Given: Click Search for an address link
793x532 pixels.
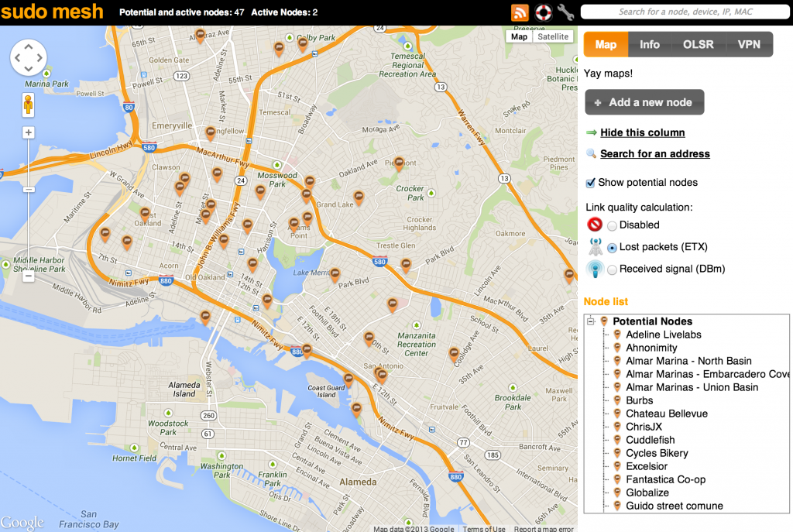Looking at the screenshot, I should click(655, 154).
